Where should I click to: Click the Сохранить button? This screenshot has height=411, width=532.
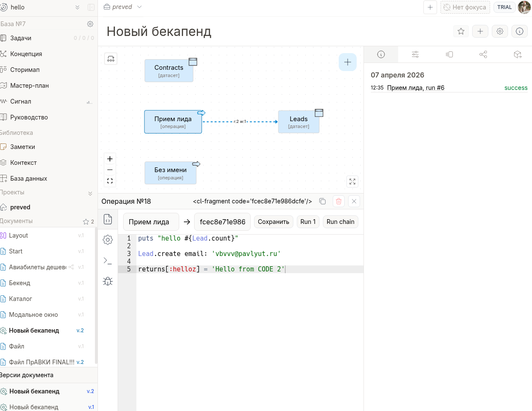[273, 222]
